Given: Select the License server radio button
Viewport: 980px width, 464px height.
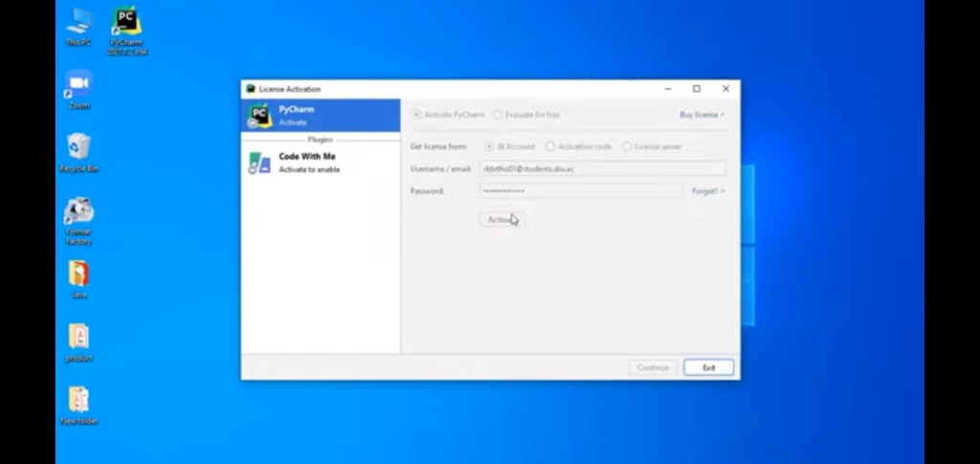Looking at the screenshot, I should point(627,146).
